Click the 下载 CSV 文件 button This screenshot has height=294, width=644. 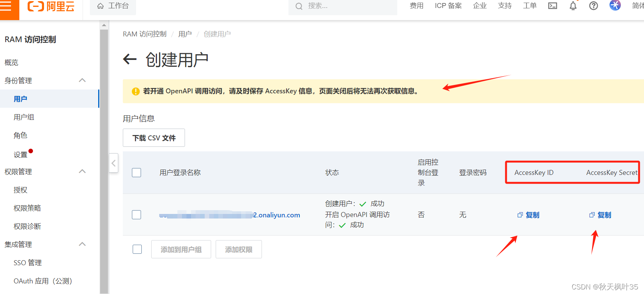click(x=154, y=138)
